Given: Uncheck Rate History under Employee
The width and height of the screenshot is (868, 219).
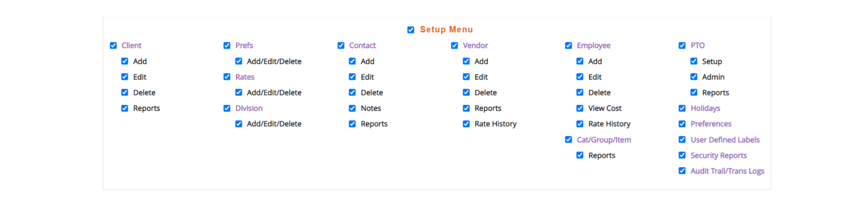Looking at the screenshot, I should click(x=580, y=123).
